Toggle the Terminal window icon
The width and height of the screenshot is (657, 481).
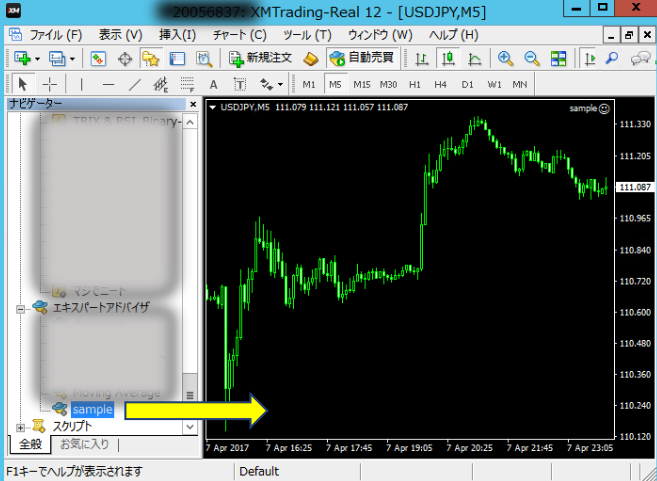coord(177,59)
